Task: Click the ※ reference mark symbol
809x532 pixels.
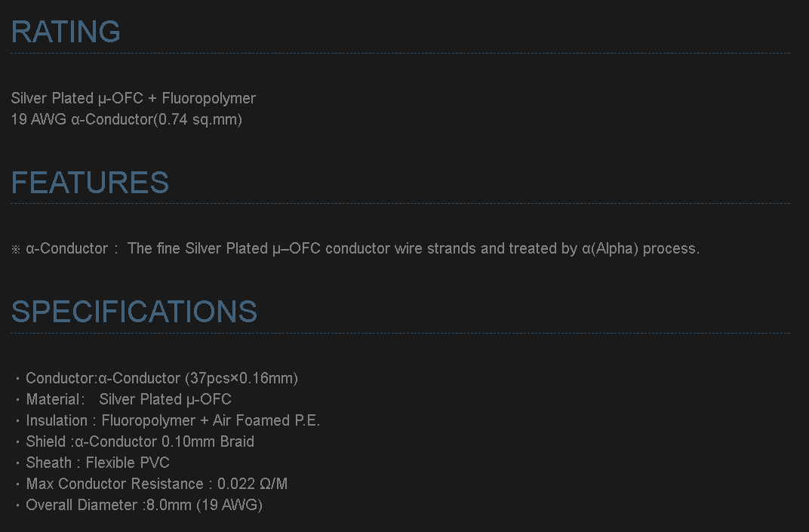Action: [x=16, y=249]
